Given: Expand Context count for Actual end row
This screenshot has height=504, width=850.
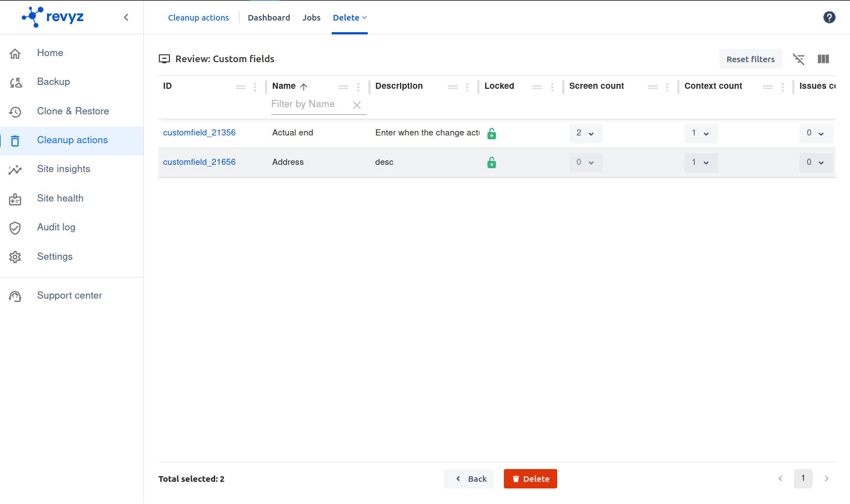Looking at the screenshot, I should tap(701, 133).
